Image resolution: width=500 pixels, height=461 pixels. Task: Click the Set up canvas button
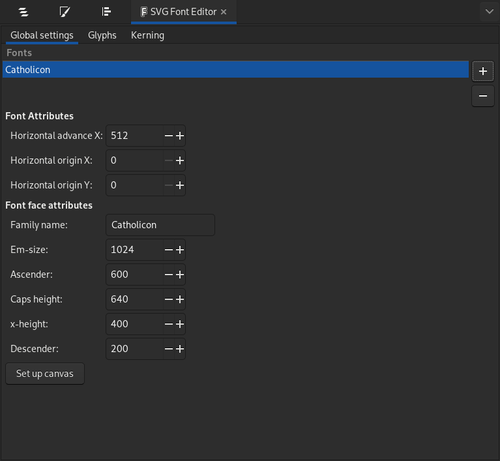tap(45, 374)
